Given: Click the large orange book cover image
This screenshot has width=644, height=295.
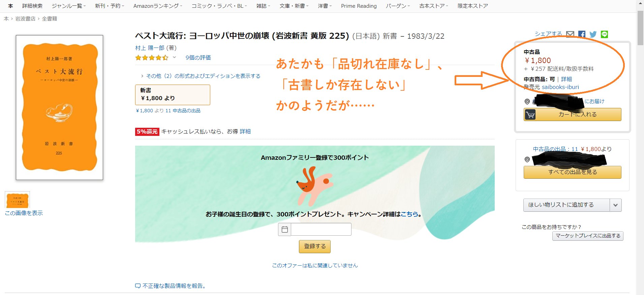Looking at the screenshot, I should click(59, 108).
